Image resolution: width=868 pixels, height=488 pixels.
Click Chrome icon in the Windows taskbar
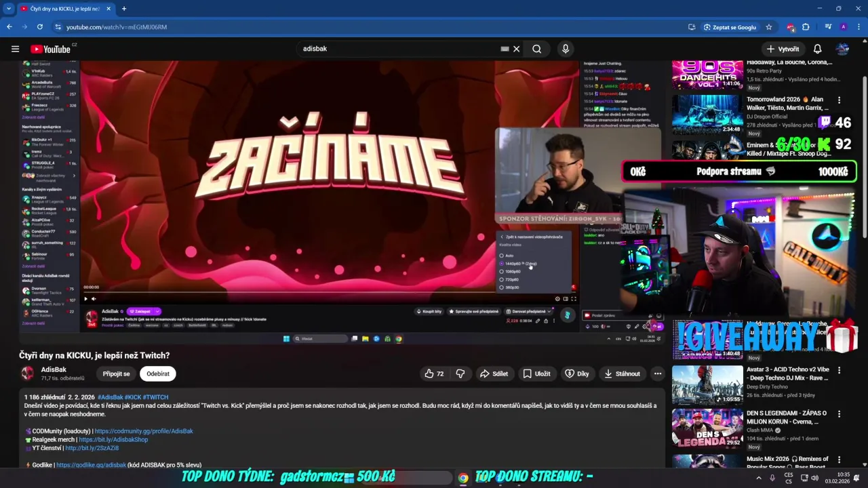463,478
